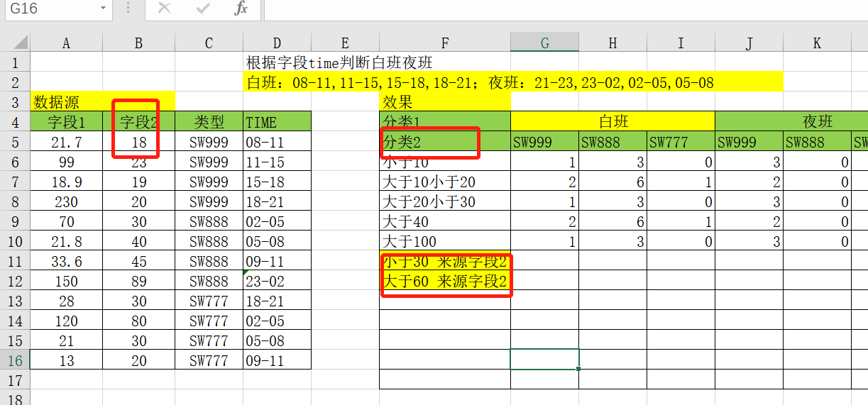868x405 pixels.
Task: Select column C header
Action: pyautogui.click(x=209, y=43)
